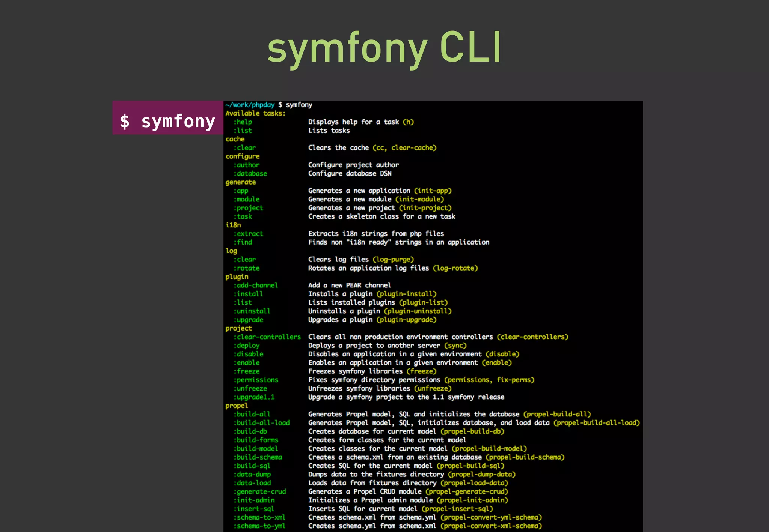Select the ':task' task name
The height and width of the screenshot is (532, 769).
tap(243, 216)
